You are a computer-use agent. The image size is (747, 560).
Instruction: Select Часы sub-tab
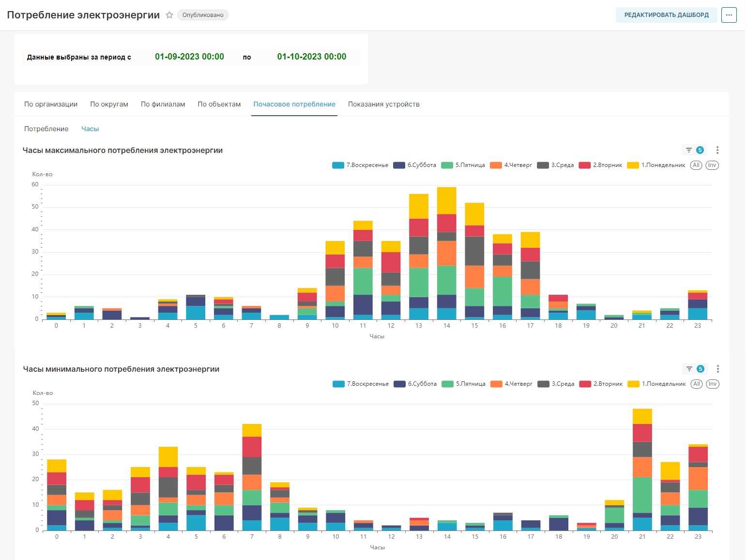pyautogui.click(x=90, y=129)
